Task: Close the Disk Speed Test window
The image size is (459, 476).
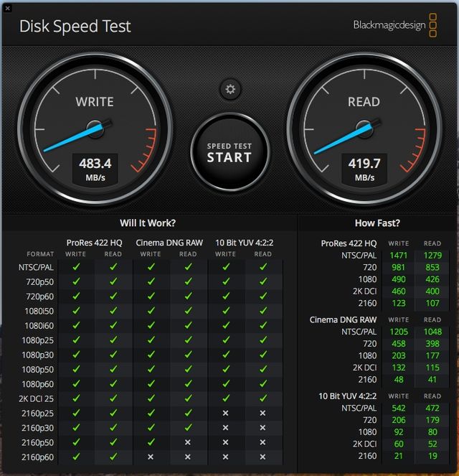Action: click(6, 6)
